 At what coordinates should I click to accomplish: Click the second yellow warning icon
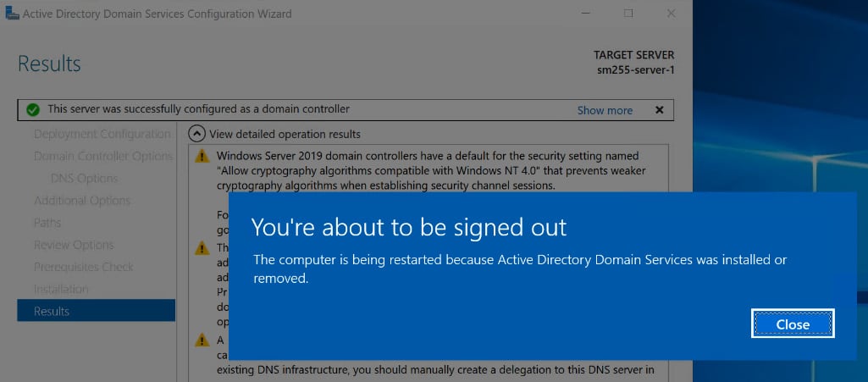[202, 248]
